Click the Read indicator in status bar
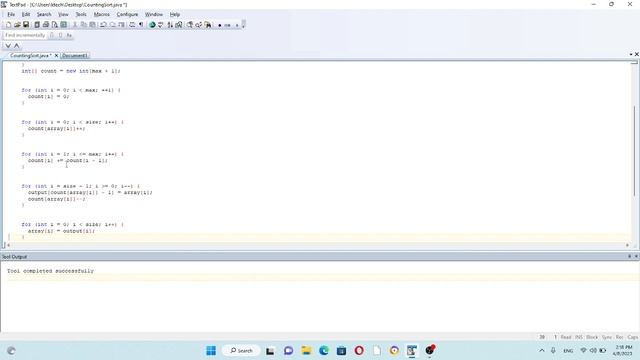The width and height of the screenshot is (640, 360). coord(566,337)
